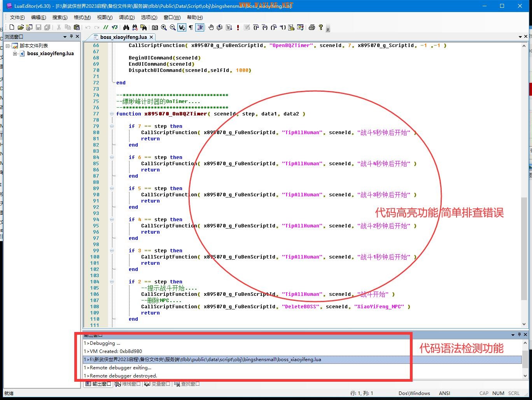Click the open book icon

click(155, 27)
